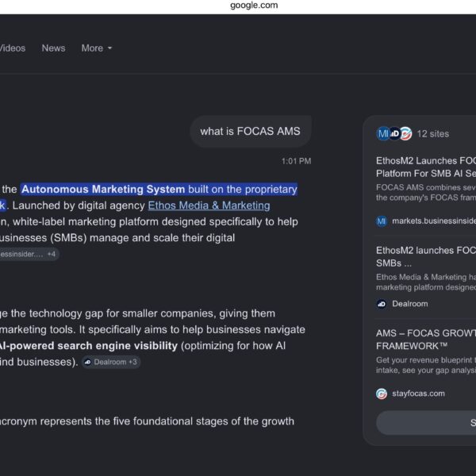The height and width of the screenshot is (476, 476).
Task: Select the Dealroom source name
Action: point(410,304)
